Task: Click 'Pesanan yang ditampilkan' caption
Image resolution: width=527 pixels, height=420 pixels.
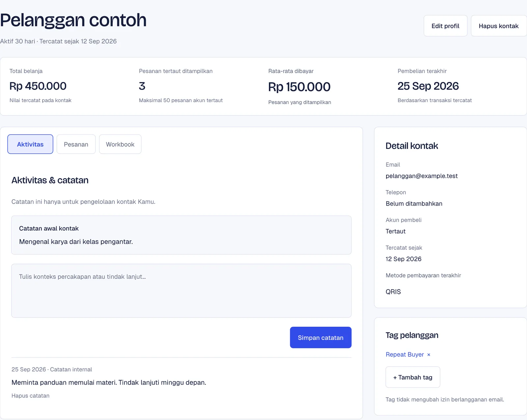Action: pos(300,102)
